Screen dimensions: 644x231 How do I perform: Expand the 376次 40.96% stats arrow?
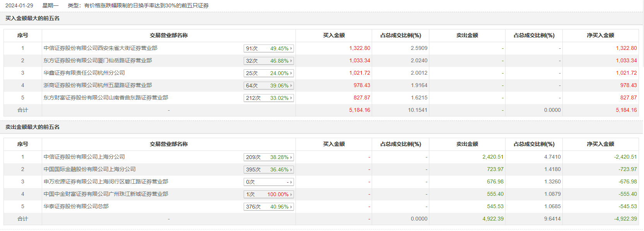291,207
